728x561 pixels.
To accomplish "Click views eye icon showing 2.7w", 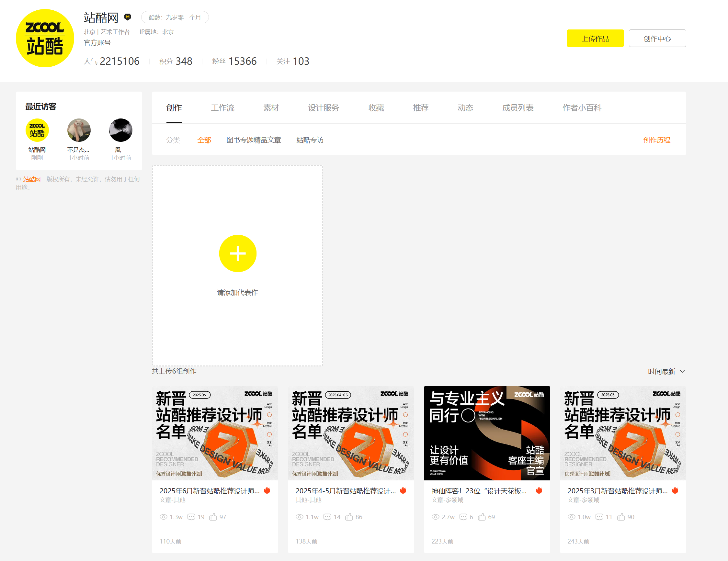I will (x=435, y=517).
